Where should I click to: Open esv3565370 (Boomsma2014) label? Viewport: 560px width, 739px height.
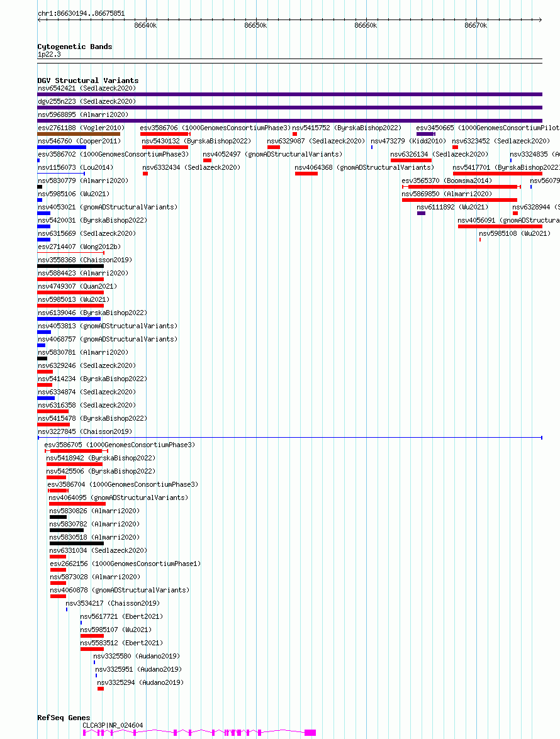point(447,181)
